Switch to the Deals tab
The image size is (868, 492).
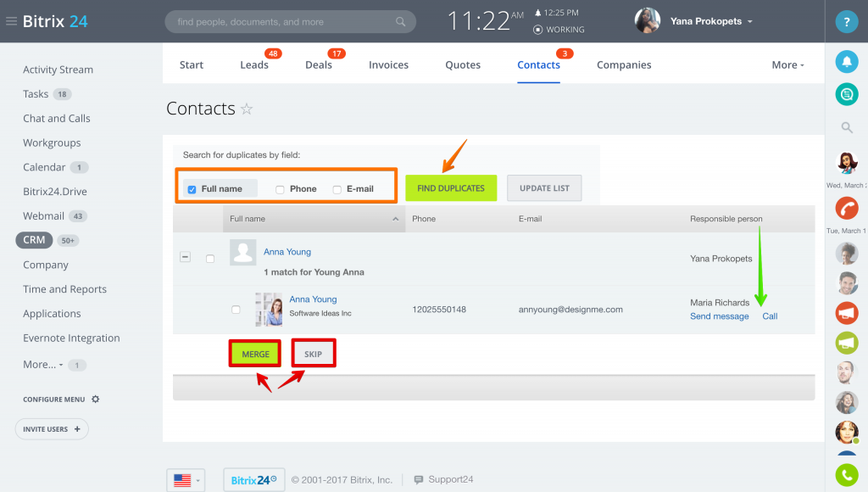click(x=319, y=64)
